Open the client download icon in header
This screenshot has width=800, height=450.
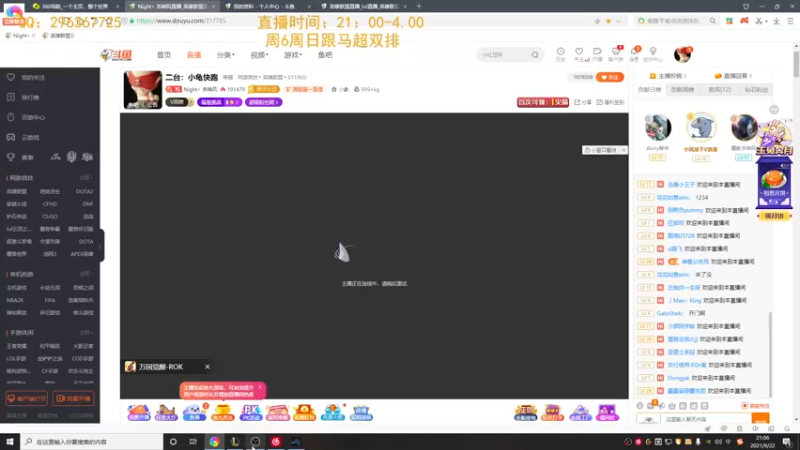pos(616,54)
